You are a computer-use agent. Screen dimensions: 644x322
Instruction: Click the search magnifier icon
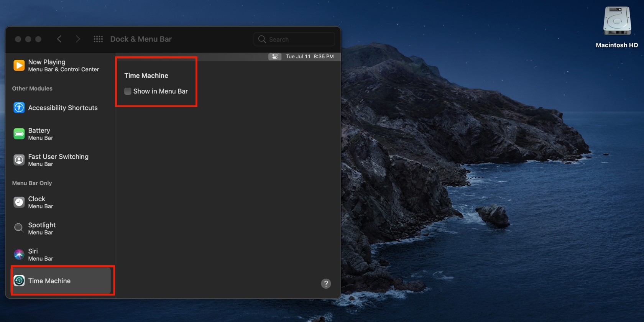pos(262,39)
